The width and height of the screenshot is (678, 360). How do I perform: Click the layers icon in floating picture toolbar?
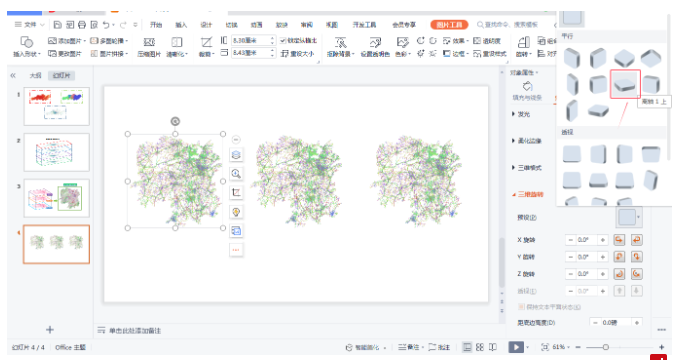point(236,155)
